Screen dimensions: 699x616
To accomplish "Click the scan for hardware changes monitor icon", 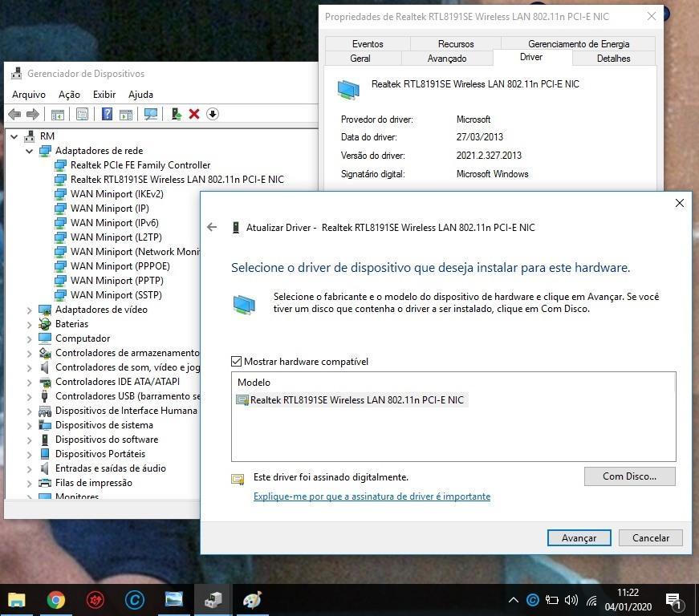I will pos(150,114).
